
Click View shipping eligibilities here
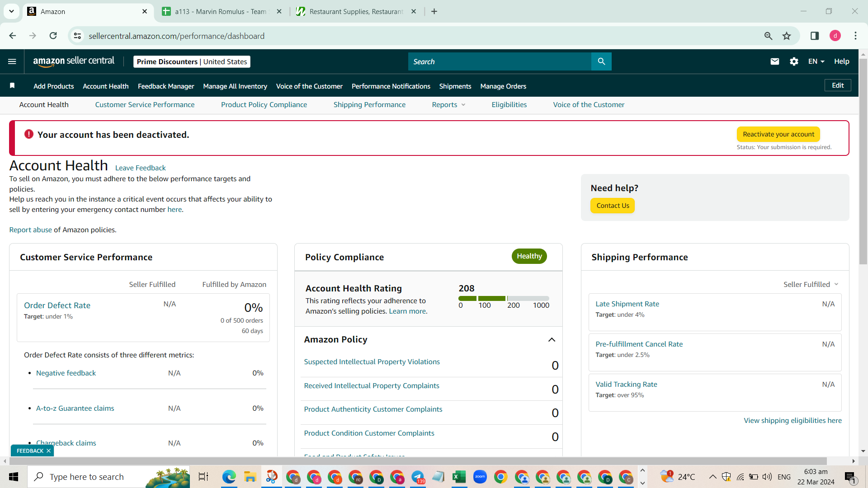pyautogui.click(x=793, y=421)
